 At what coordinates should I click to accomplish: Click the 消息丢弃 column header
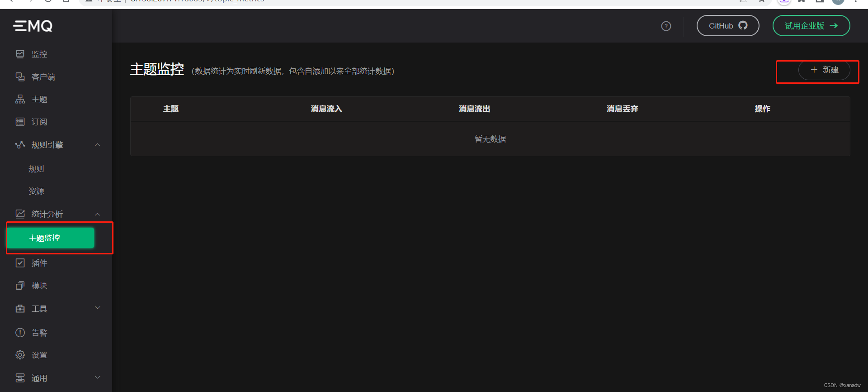pyautogui.click(x=623, y=109)
